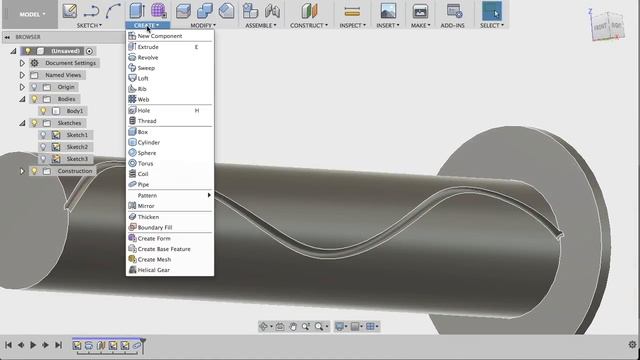Jump to timeline beginning
This screenshot has width=640, height=360.
pos(8,345)
